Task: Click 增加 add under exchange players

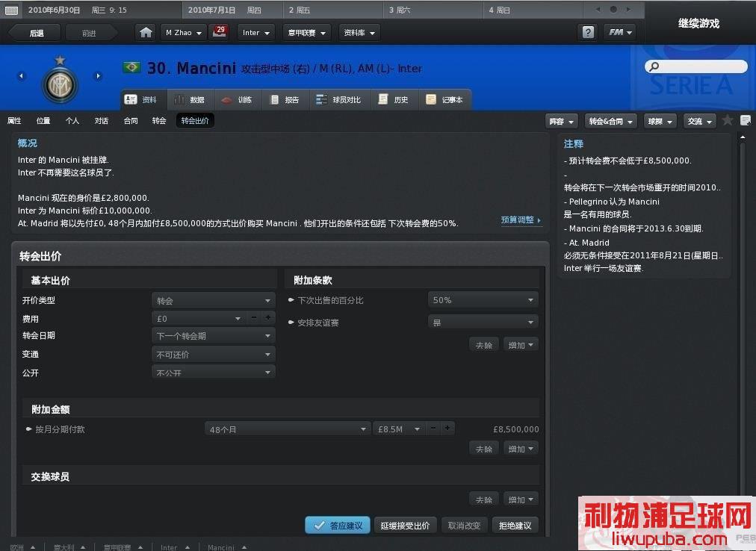Action: (x=521, y=499)
